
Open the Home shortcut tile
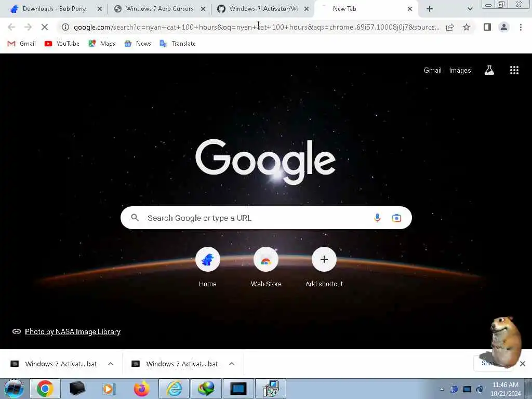point(208,268)
